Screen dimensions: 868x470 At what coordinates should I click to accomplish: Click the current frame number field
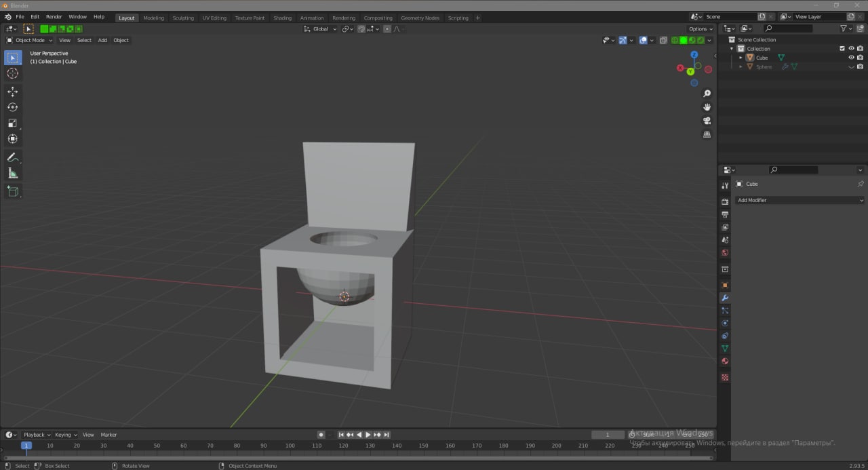[x=607, y=435]
